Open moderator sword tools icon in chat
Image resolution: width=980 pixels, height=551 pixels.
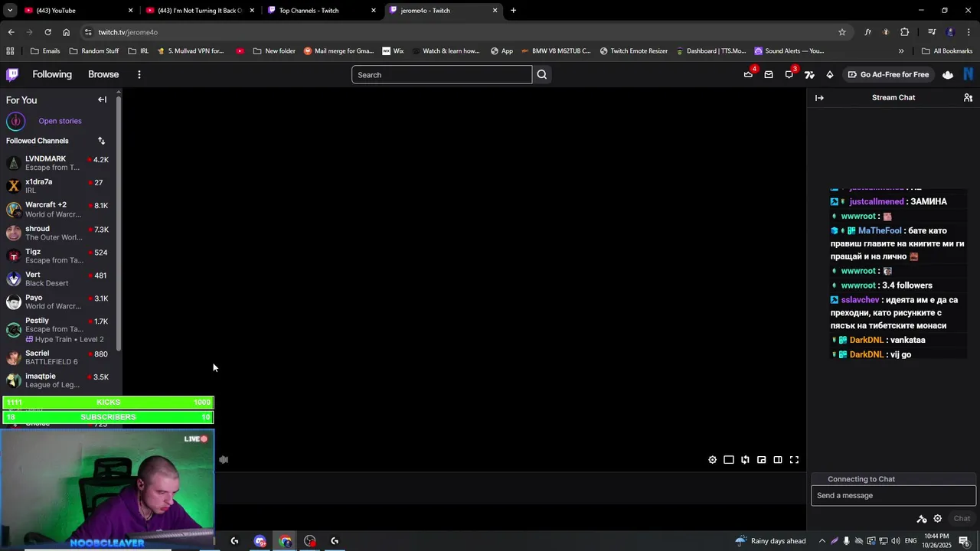tap(922, 519)
